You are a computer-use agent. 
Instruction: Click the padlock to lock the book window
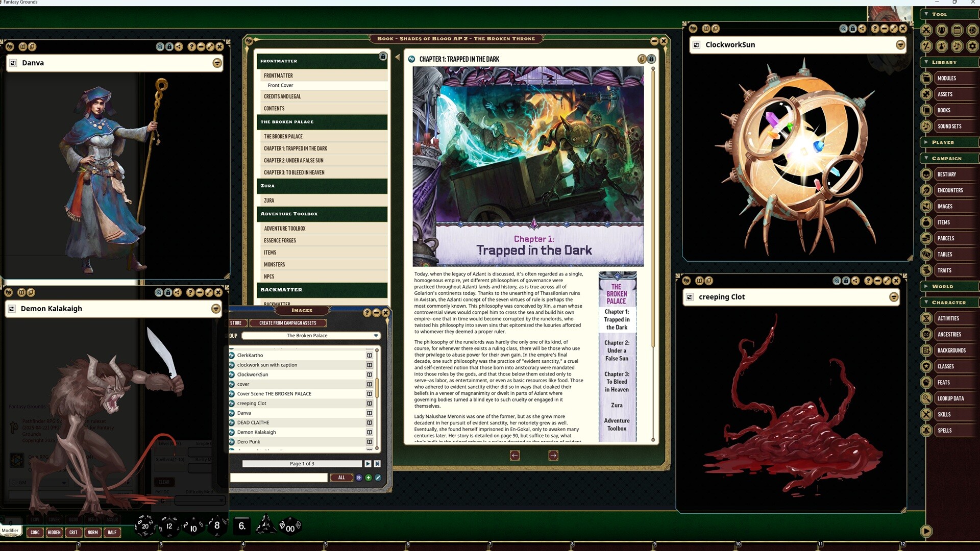pos(383,56)
